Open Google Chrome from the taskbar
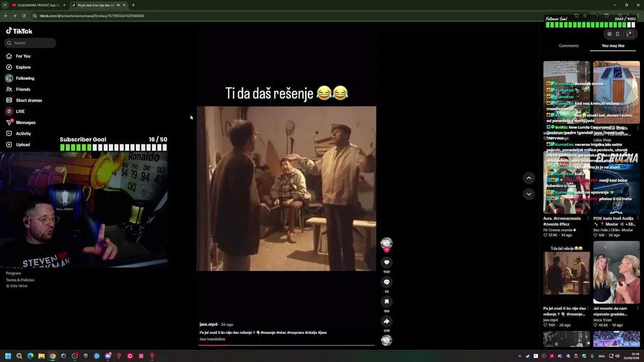Screen dimensions: 644x362 click(x=52, y=356)
